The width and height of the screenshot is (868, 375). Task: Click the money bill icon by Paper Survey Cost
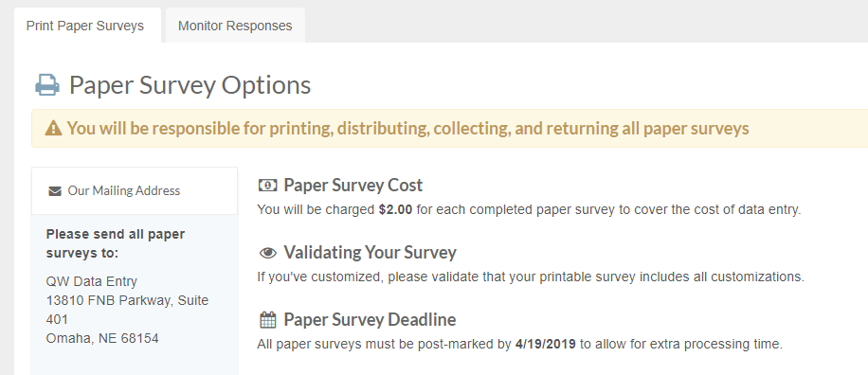(x=268, y=186)
